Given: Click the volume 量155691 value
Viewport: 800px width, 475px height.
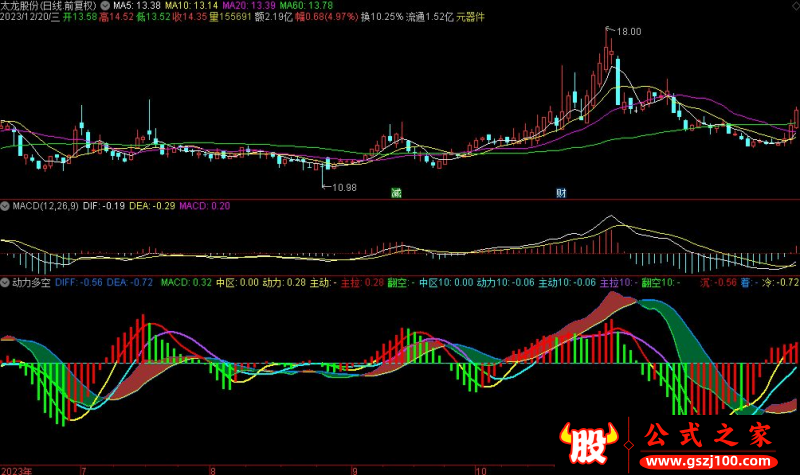Looking at the screenshot, I should 230,17.
